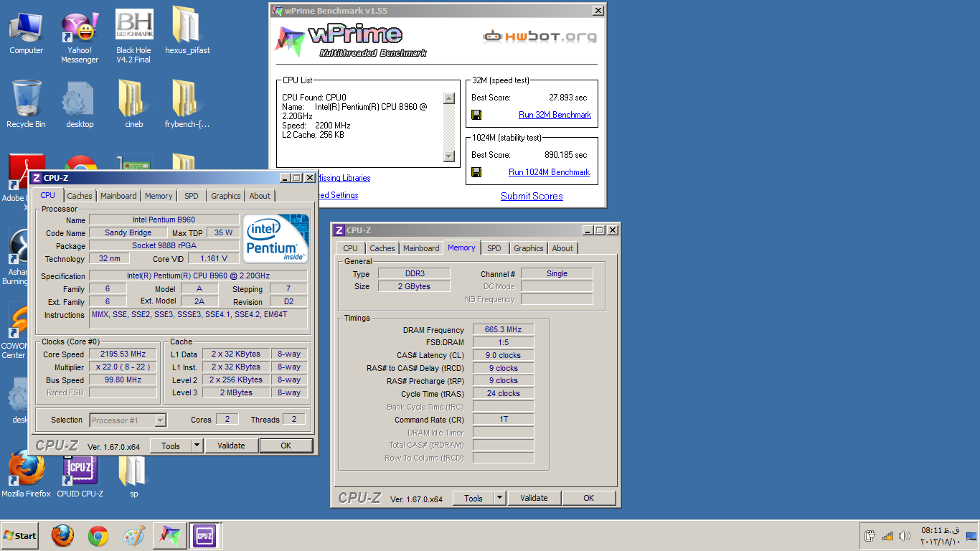980x551 pixels.
Task: Click the volume tray icon
Action: click(904, 536)
